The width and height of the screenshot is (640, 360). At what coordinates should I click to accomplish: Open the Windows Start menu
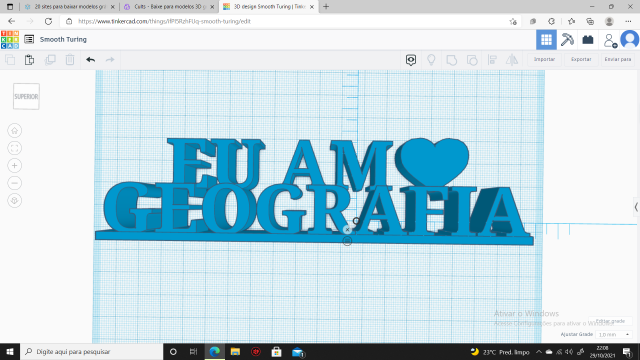[10, 351]
